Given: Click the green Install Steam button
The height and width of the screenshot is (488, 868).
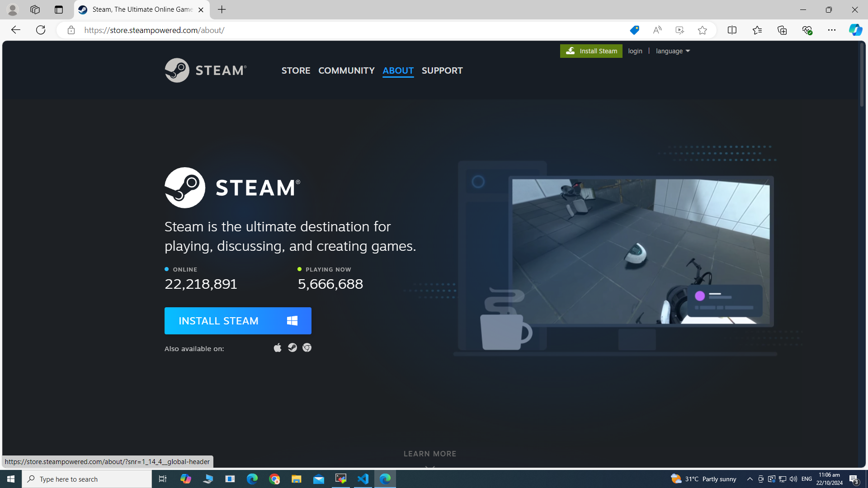Looking at the screenshot, I should (x=591, y=51).
